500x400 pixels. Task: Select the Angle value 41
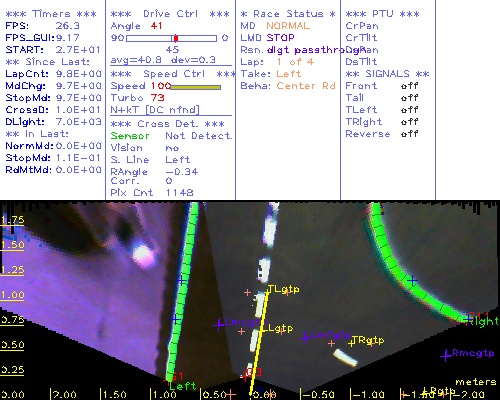pyautogui.click(x=156, y=26)
